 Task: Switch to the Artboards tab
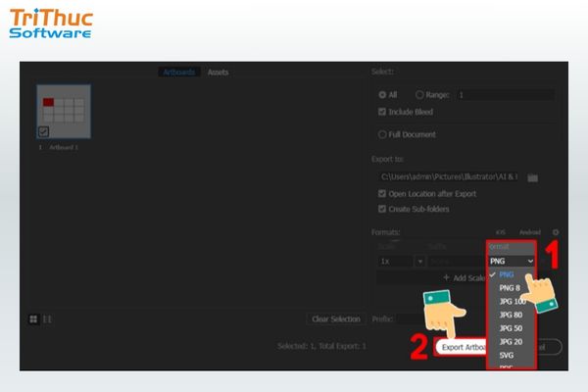pos(179,72)
